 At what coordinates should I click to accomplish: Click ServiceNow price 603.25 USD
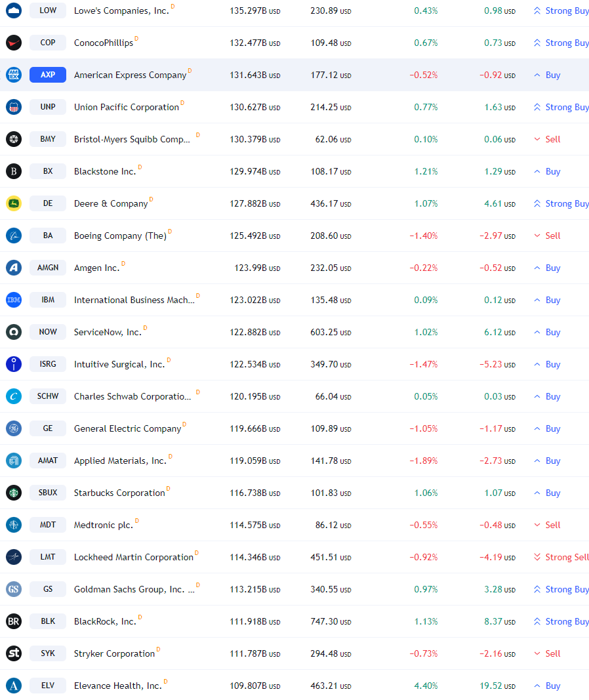tap(331, 332)
